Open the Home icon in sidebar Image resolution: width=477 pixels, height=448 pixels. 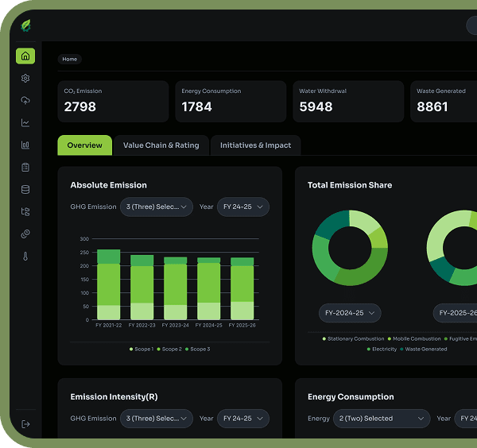tap(25, 56)
